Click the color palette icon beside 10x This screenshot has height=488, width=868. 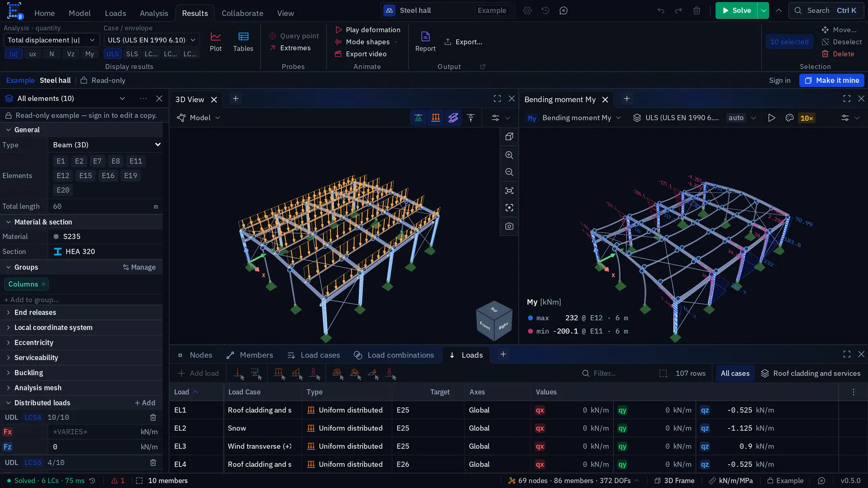(x=789, y=118)
